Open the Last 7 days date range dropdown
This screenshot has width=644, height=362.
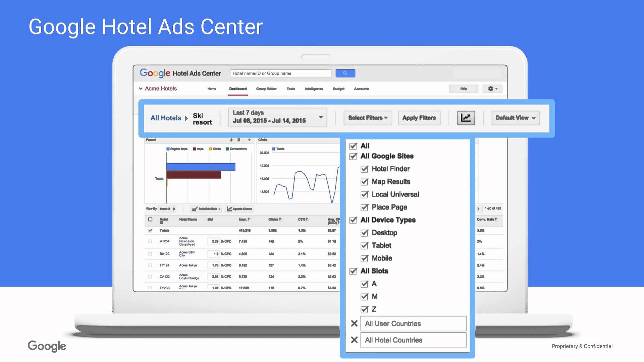pos(277,117)
